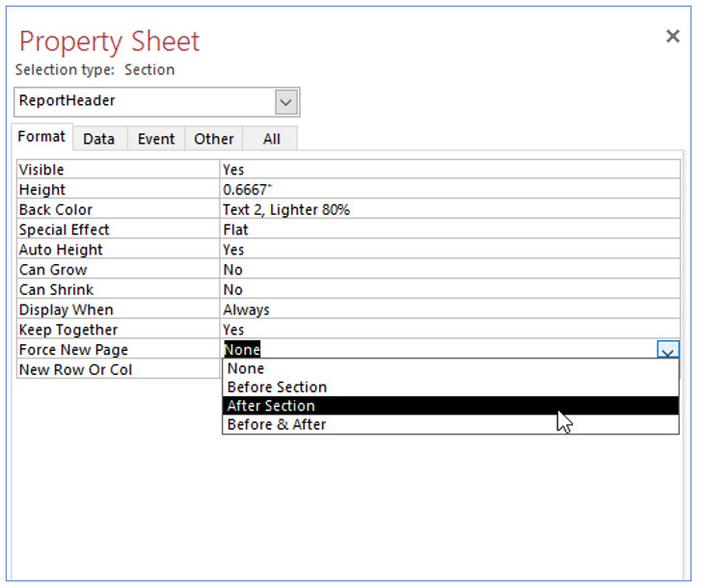The image size is (702, 588).
Task: Switch to the Data tab
Action: 99,139
